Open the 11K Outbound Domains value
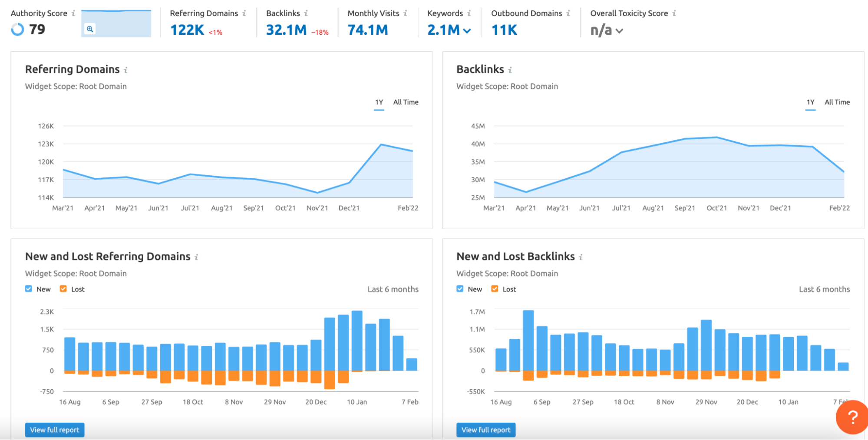 (x=504, y=30)
